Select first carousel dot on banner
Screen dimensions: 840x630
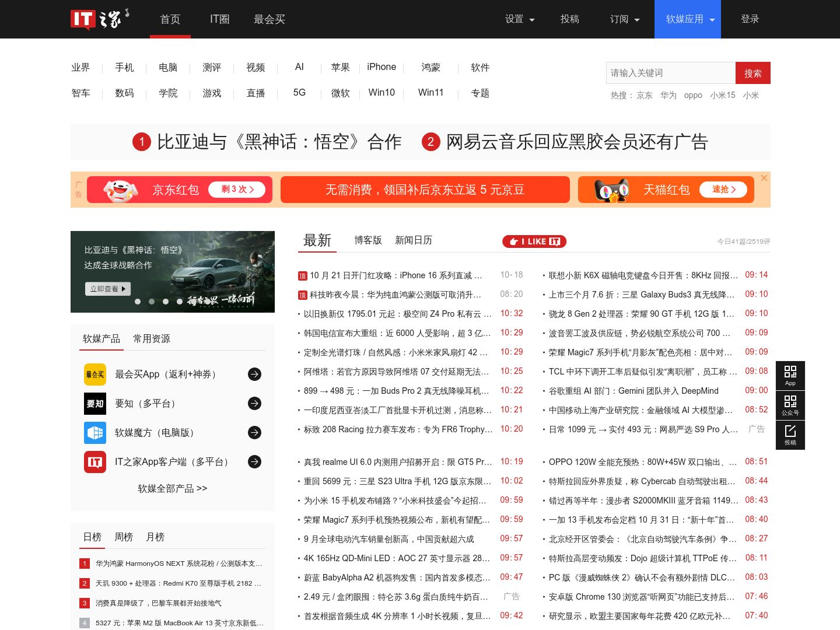coord(138,302)
